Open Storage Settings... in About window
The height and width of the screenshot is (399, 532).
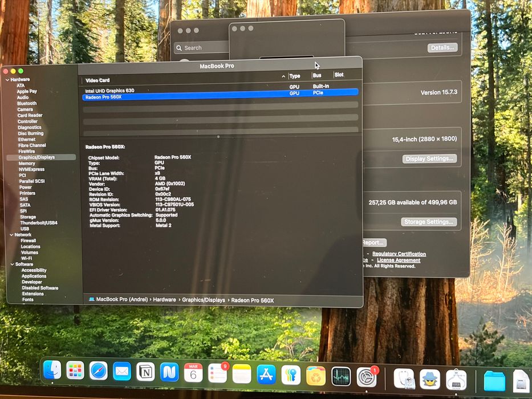tap(429, 222)
